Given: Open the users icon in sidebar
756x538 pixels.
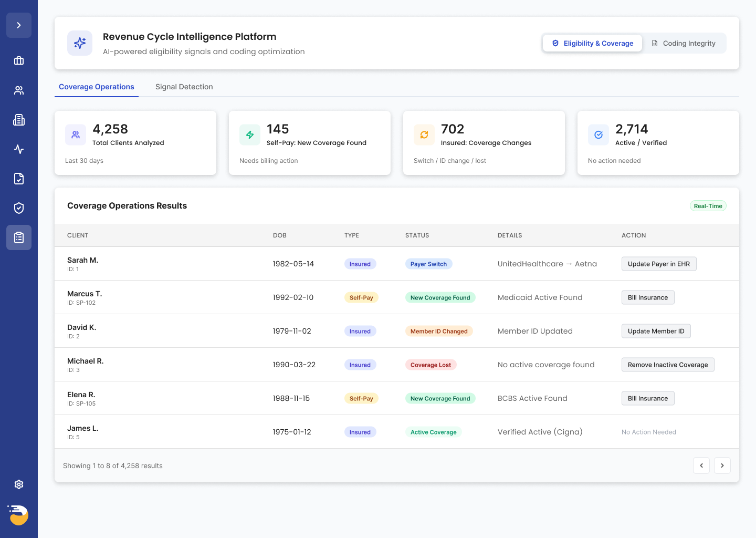Looking at the screenshot, I should pyautogui.click(x=19, y=90).
